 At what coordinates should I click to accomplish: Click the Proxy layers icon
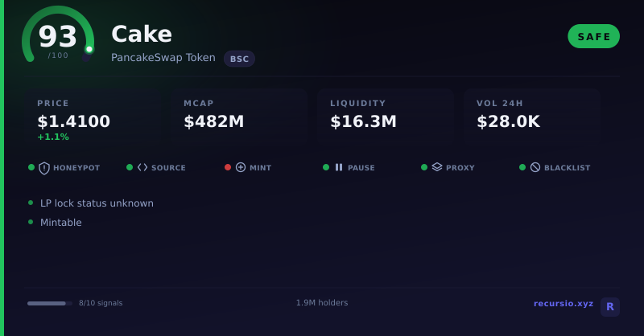pyautogui.click(x=437, y=167)
